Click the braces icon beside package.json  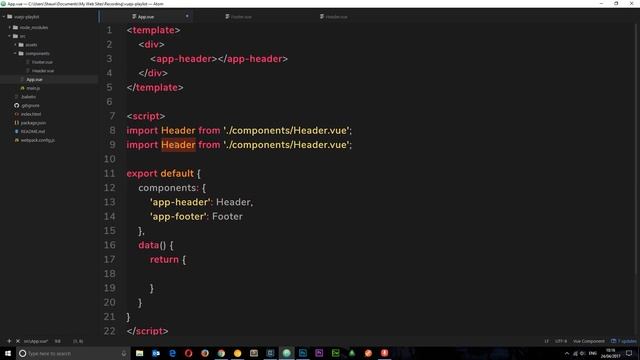click(x=16, y=122)
